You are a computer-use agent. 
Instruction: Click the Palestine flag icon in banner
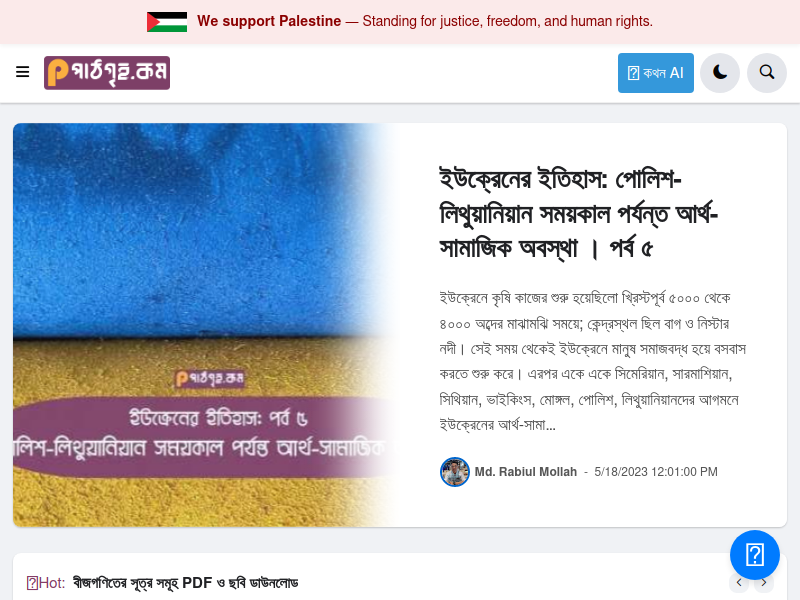[167, 21]
